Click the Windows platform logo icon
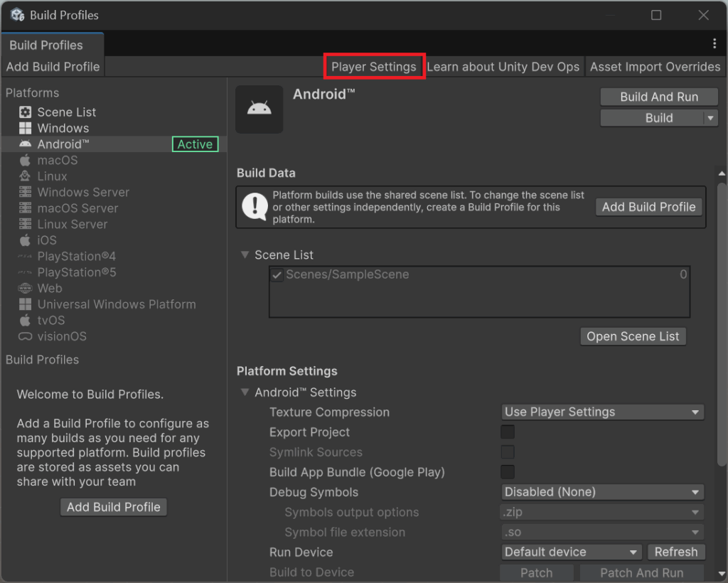The image size is (728, 583). 25,128
